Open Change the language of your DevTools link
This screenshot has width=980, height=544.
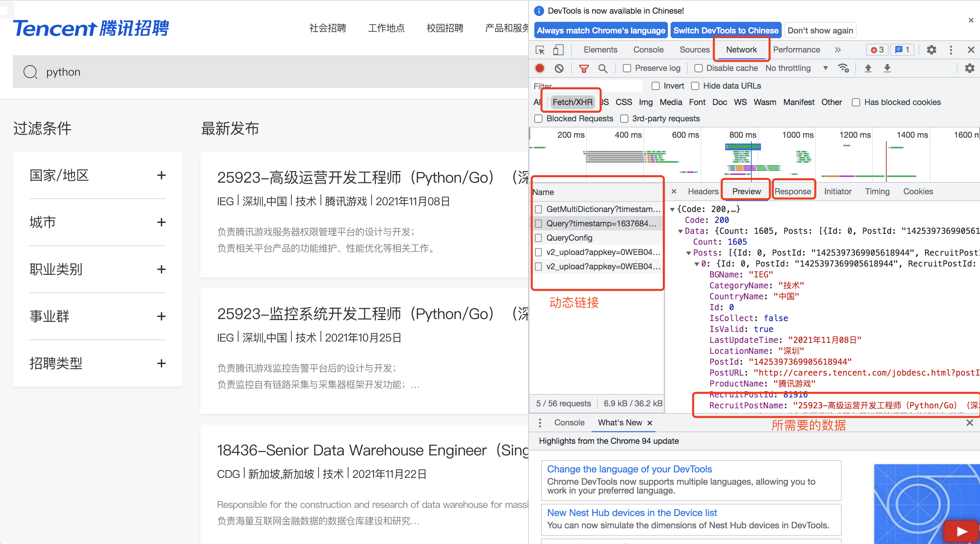tap(629, 469)
